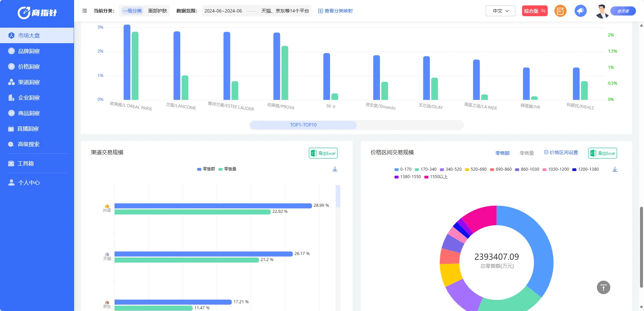This screenshot has height=311, width=644.
Task: Toggle the 340-520 price legend
Action: click(451, 169)
